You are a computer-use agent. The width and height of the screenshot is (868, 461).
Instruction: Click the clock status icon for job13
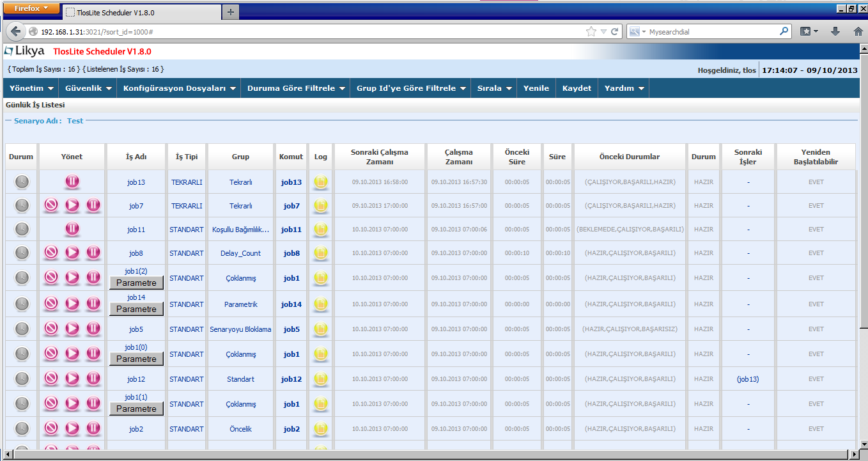point(22,182)
